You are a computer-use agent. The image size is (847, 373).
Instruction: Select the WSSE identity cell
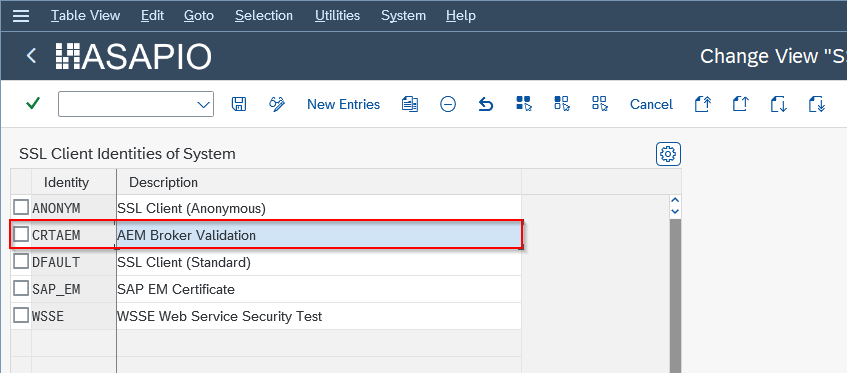(x=73, y=316)
